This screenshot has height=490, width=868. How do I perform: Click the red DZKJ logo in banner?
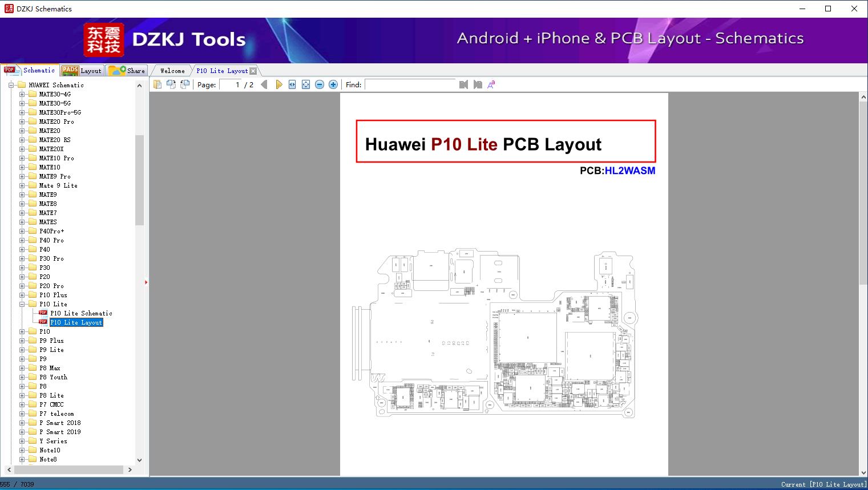coord(104,40)
